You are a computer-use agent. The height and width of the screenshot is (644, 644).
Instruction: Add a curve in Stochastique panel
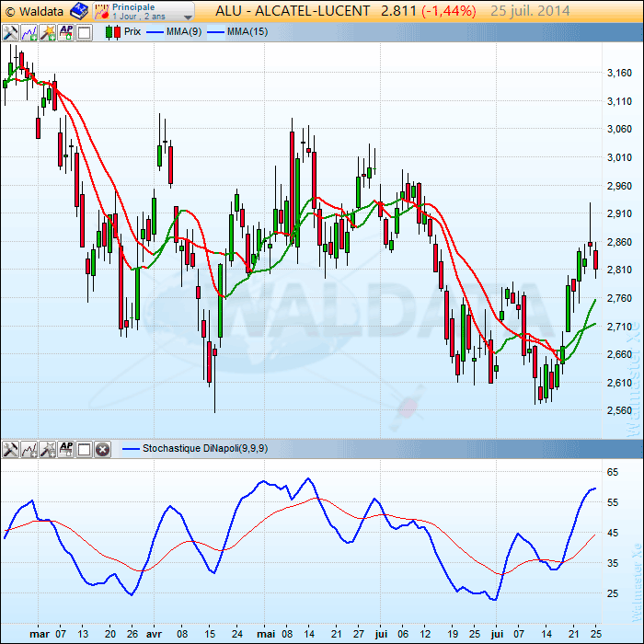(x=29, y=449)
